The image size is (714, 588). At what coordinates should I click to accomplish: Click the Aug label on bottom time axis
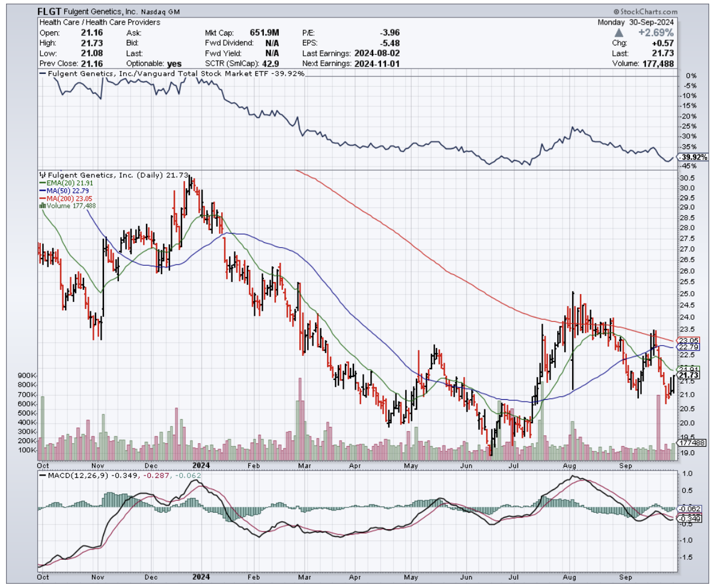571,465
